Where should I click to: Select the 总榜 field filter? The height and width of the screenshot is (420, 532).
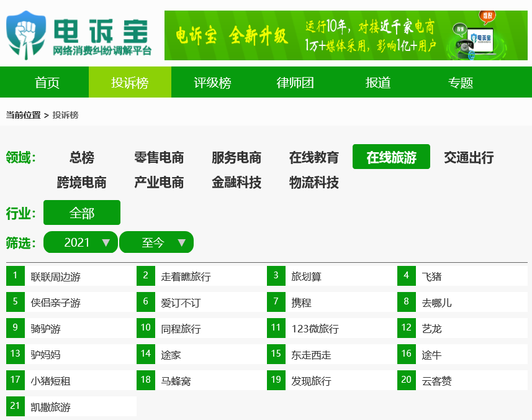click(x=82, y=157)
